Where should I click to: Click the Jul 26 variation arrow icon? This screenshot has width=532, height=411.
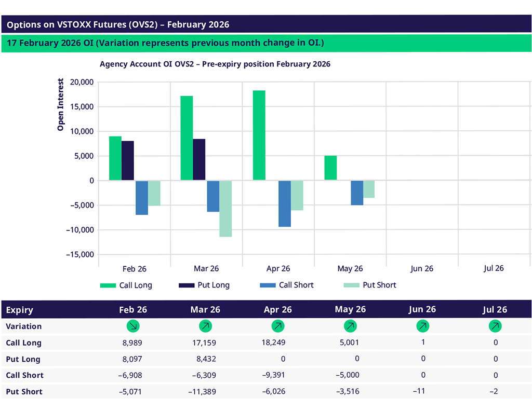point(495,326)
